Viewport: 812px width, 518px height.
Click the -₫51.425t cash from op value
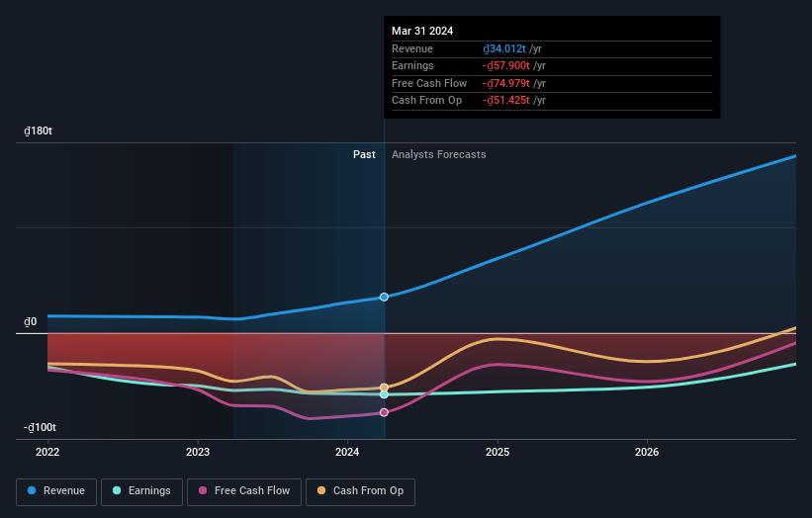point(506,101)
